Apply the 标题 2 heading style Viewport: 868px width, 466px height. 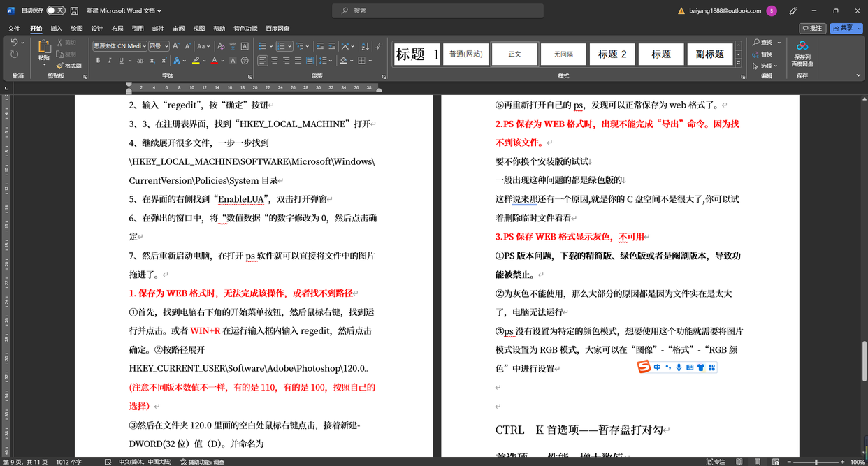(x=612, y=54)
